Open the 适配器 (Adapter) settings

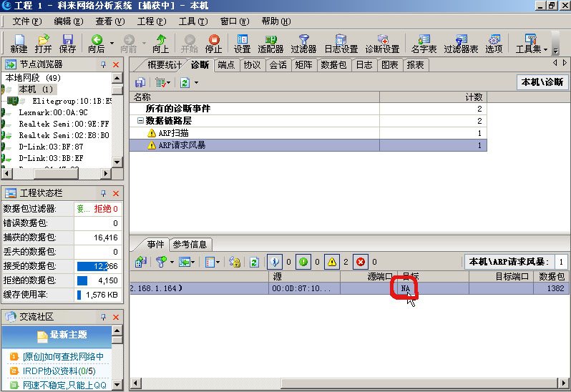click(270, 44)
